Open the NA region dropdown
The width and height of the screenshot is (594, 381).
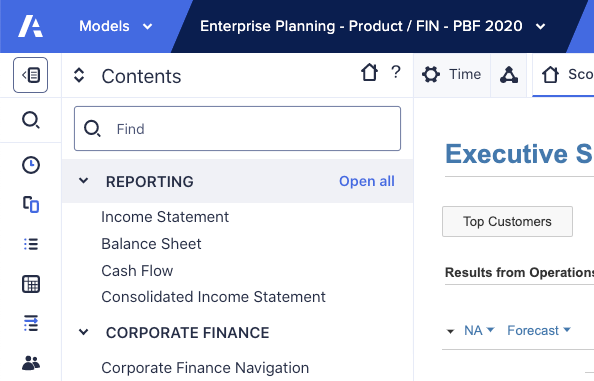(x=479, y=330)
